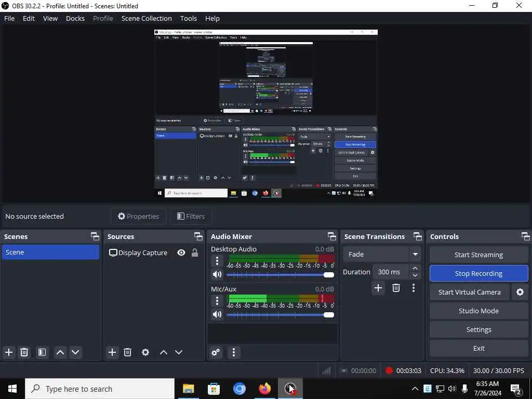The width and height of the screenshot is (532, 399).
Task: Click the preview canvas thumbnail
Action: (265, 114)
